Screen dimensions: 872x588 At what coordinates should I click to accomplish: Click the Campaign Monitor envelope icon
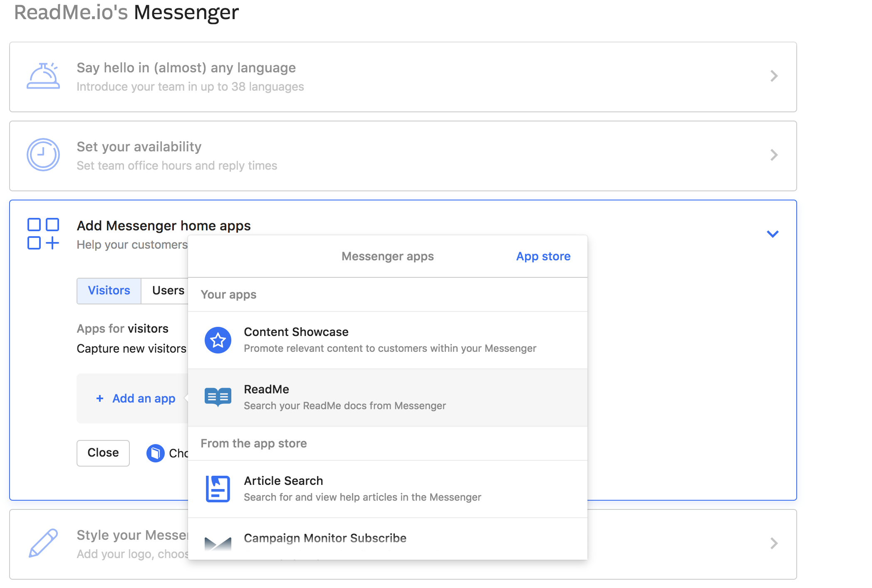tap(218, 543)
